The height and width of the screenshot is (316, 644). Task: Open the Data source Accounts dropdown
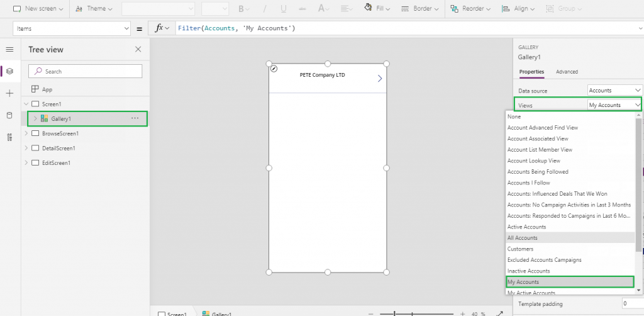point(614,91)
